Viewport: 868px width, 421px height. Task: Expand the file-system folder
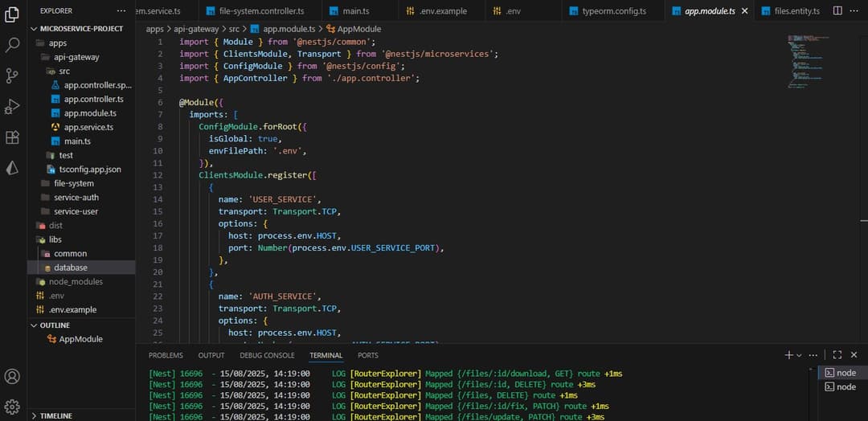pyautogui.click(x=81, y=183)
